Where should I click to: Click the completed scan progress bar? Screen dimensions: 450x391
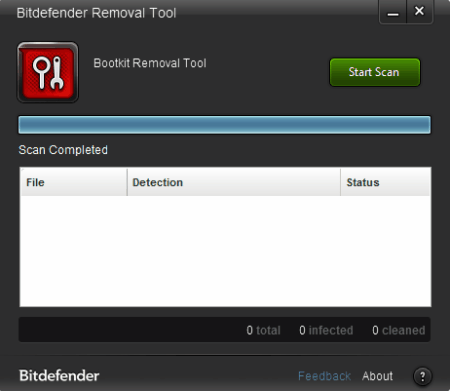click(x=224, y=125)
